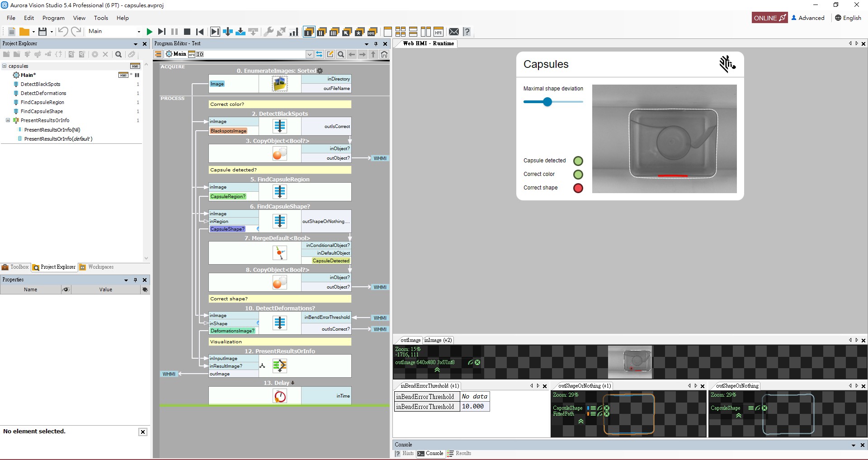Navigate back in Program Editor
This screenshot has height=460, width=868.
(x=352, y=54)
